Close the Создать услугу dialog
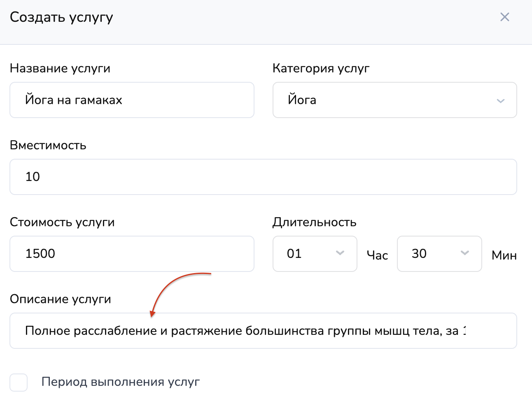This screenshot has width=532, height=399. click(x=504, y=17)
